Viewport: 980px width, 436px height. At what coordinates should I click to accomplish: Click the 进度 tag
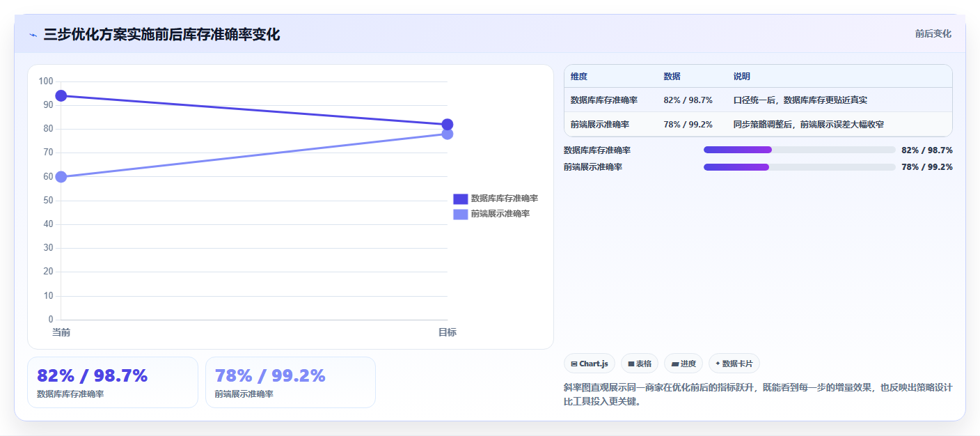[683, 364]
